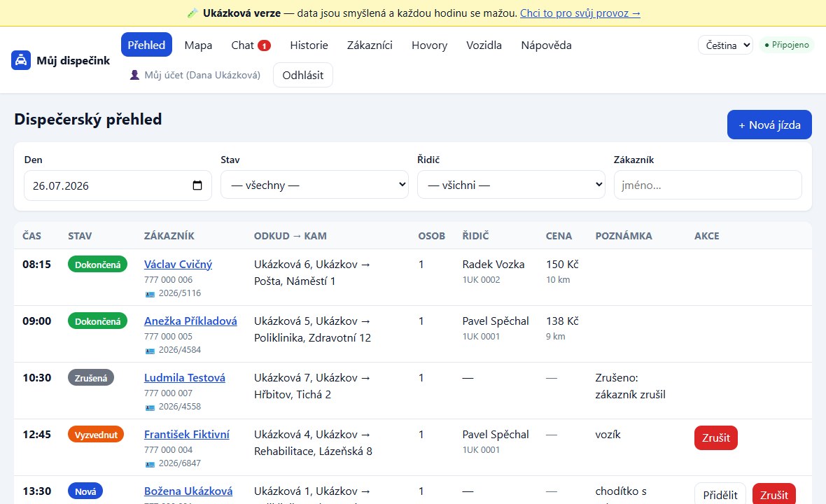
Task: Cancel the 12:45 František Fiktivní ride with Zrušit
Action: click(716, 437)
